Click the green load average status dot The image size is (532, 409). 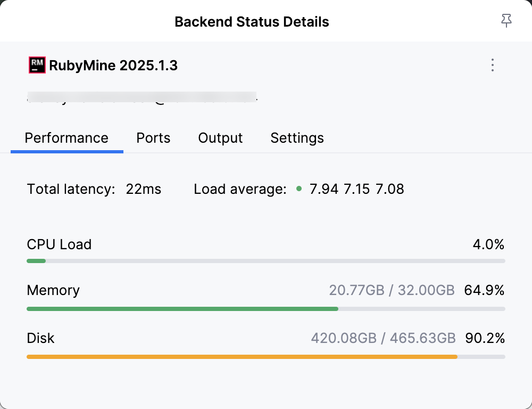pos(300,189)
